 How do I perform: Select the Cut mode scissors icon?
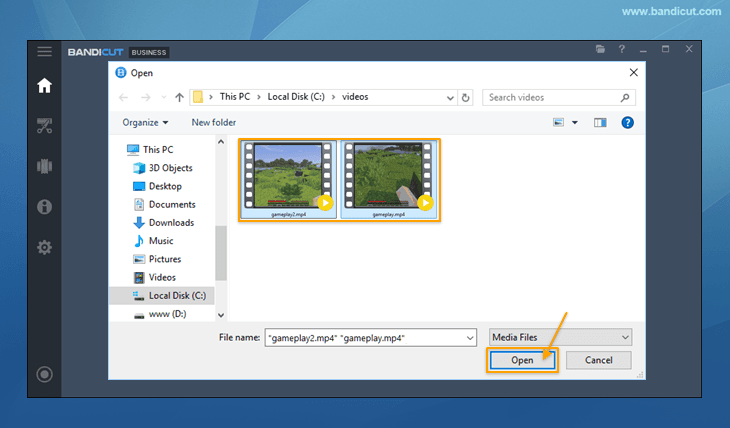45,126
